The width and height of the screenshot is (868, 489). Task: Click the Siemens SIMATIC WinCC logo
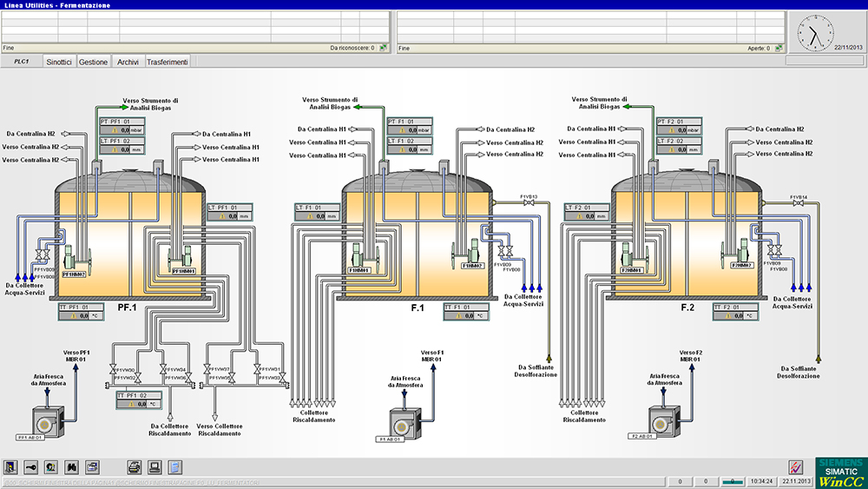(841, 472)
